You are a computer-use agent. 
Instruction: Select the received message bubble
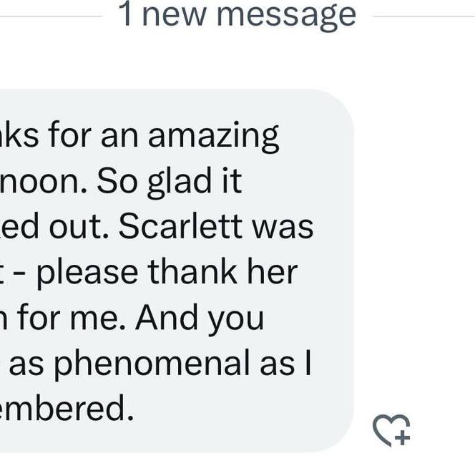point(177,271)
